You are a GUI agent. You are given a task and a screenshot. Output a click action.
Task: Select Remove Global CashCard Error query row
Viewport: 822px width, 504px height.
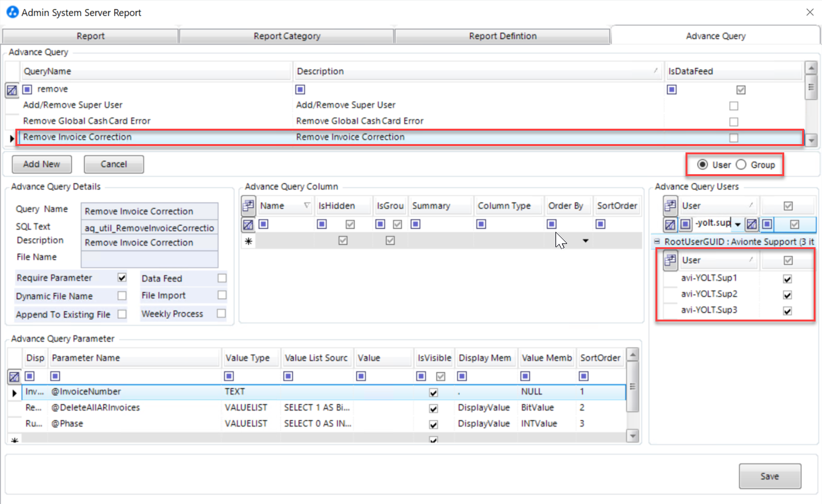coord(410,121)
